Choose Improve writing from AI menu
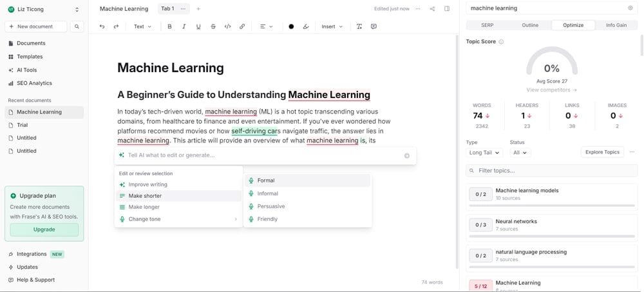 (x=178, y=184)
